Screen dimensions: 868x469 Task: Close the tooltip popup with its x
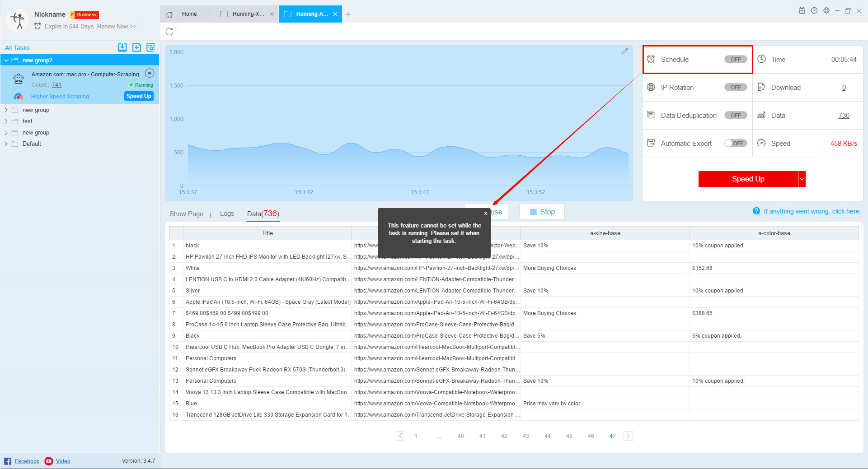pyautogui.click(x=486, y=214)
